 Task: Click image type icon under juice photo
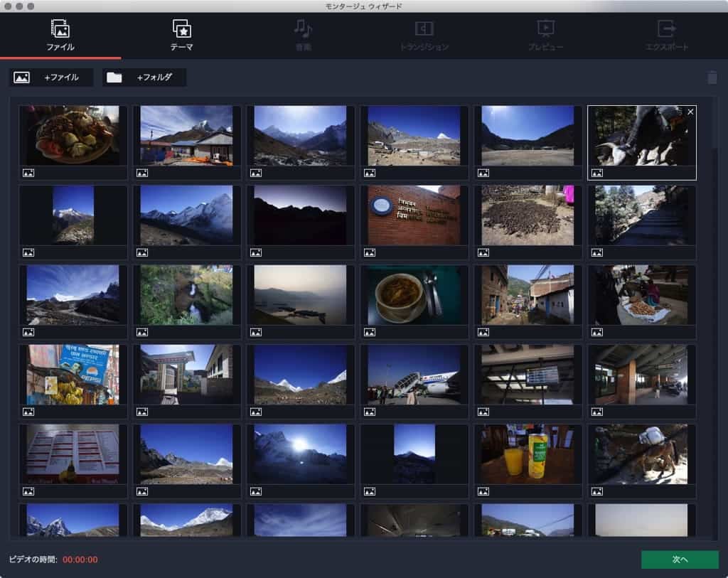tap(483, 491)
